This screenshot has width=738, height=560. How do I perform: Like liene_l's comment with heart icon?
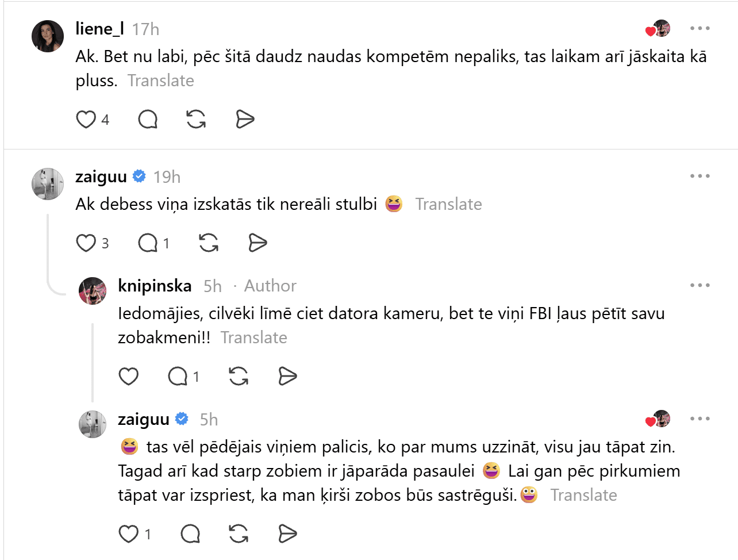click(86, 120)
